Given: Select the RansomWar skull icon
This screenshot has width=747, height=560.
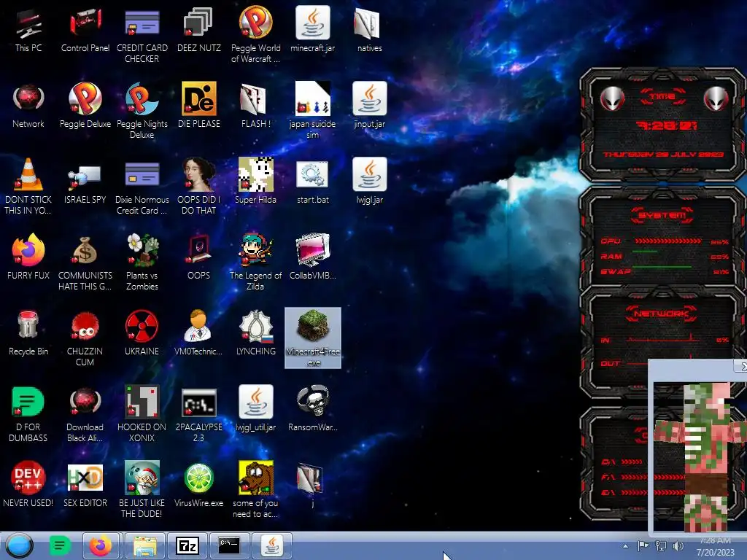Looking at the screenshot, I should (x=312, y=402).
